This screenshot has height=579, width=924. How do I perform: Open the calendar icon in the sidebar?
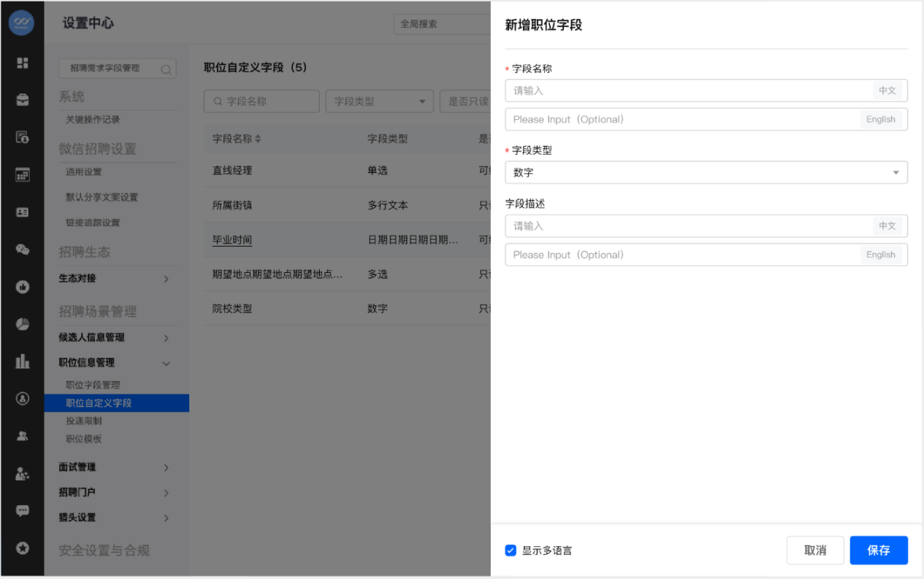pyautogui.click(x=22, y=175)
